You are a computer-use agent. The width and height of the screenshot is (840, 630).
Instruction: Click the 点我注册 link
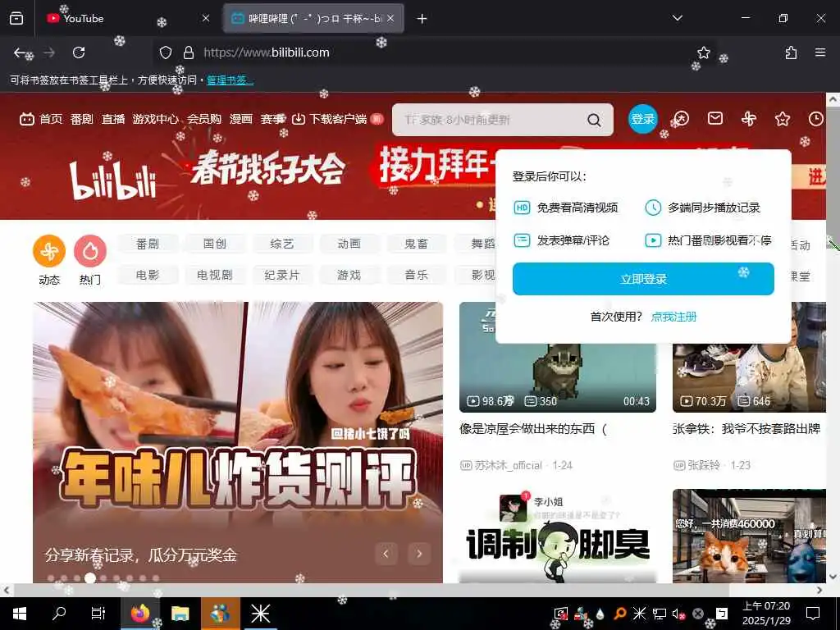click(673, 317)
